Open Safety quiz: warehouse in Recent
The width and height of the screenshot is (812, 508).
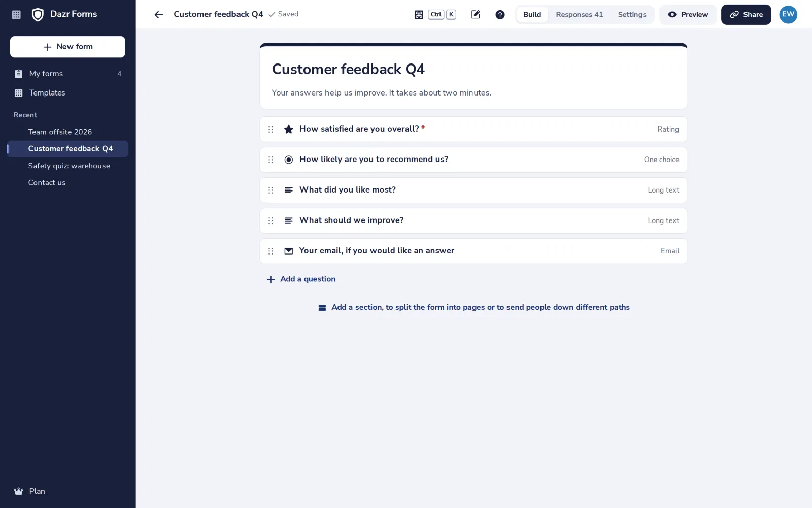point(69,166)
